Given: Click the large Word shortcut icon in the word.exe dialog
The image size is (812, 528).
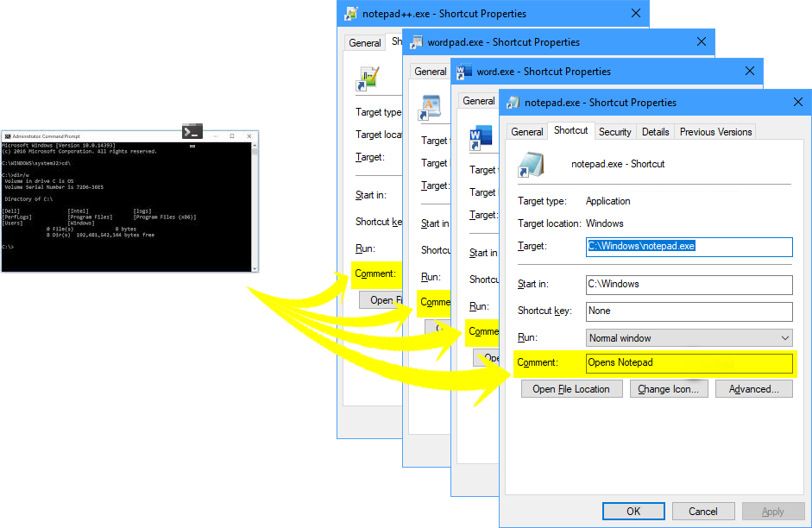Looking at the screenshot, I should tap(481, 138).
